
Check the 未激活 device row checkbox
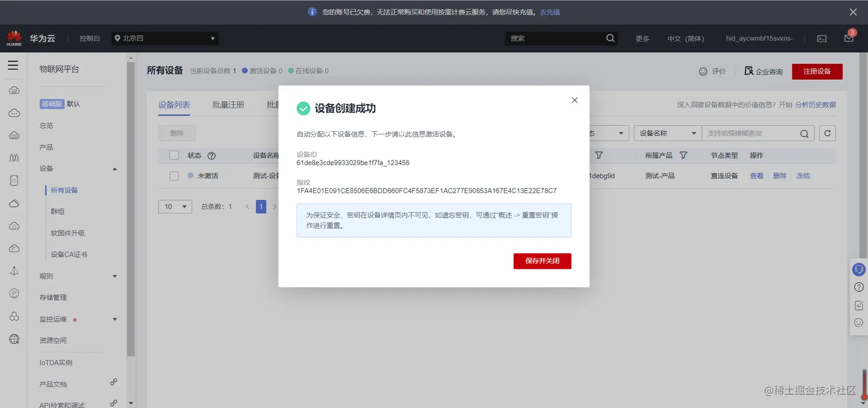coord(174,175)
